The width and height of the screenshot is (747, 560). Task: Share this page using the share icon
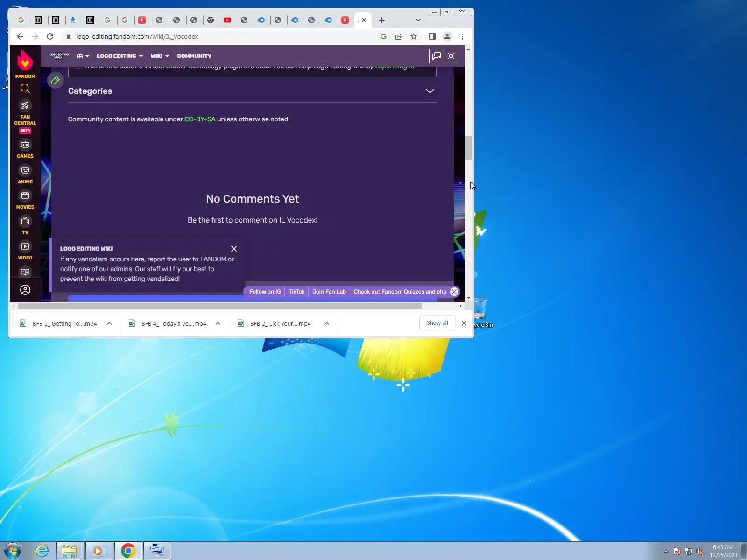pyautogui.click(x=399, y=36)
